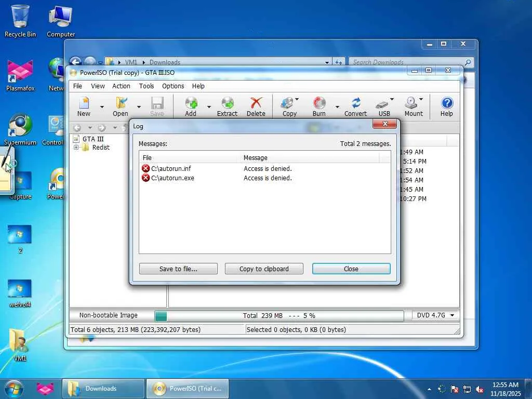This screenshot has height=399, width=532.
Task: Open the Tools menu
Action: click(x=146, y=86)
